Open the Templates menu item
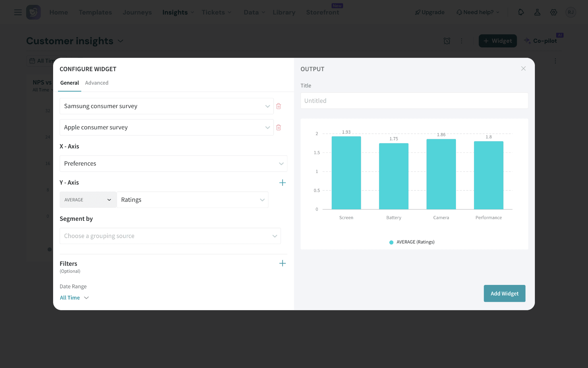 pyautogui.click(x=95, y=12)
